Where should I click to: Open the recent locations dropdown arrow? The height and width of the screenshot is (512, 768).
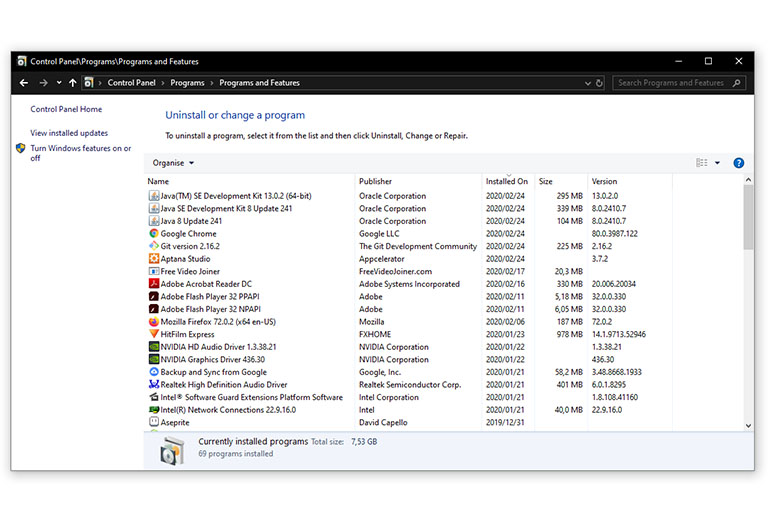(59, 83)
